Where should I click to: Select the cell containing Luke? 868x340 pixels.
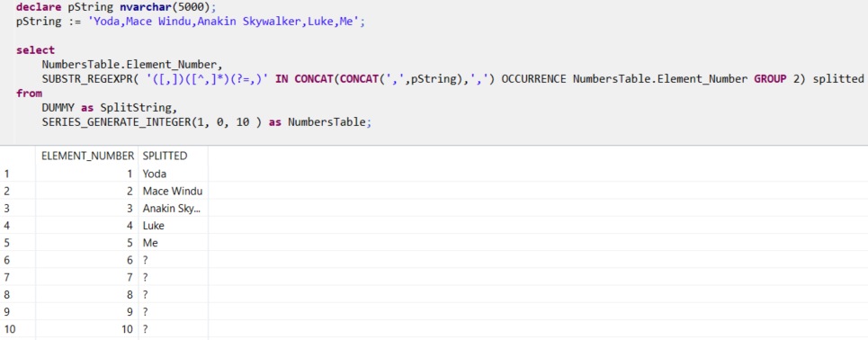click(x=173, y=226)
